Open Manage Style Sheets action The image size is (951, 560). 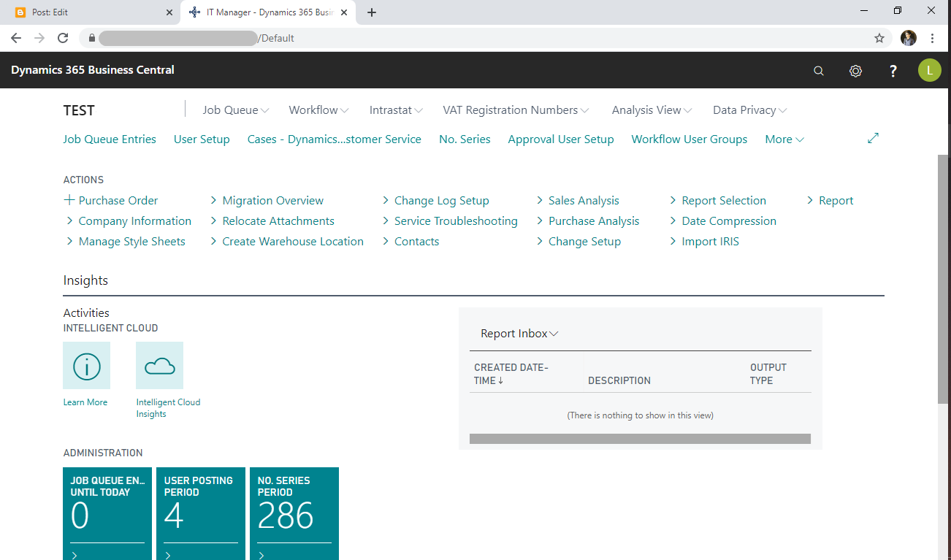click(x=125, y=242)
